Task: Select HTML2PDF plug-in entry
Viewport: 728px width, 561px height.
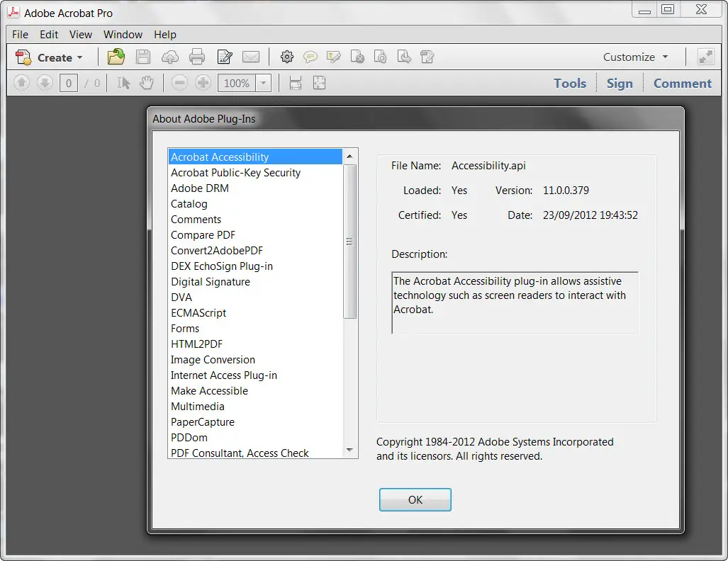Action: point(255,344)
